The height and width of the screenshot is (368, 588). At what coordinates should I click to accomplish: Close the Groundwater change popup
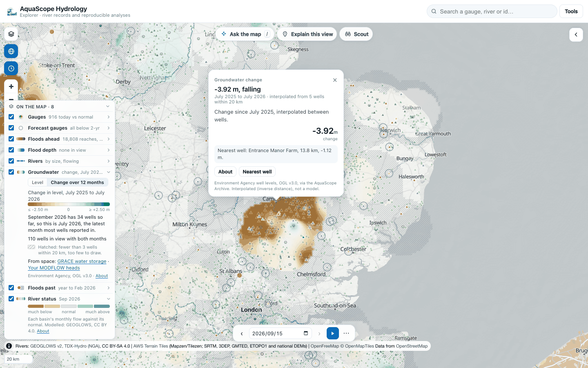335,80
